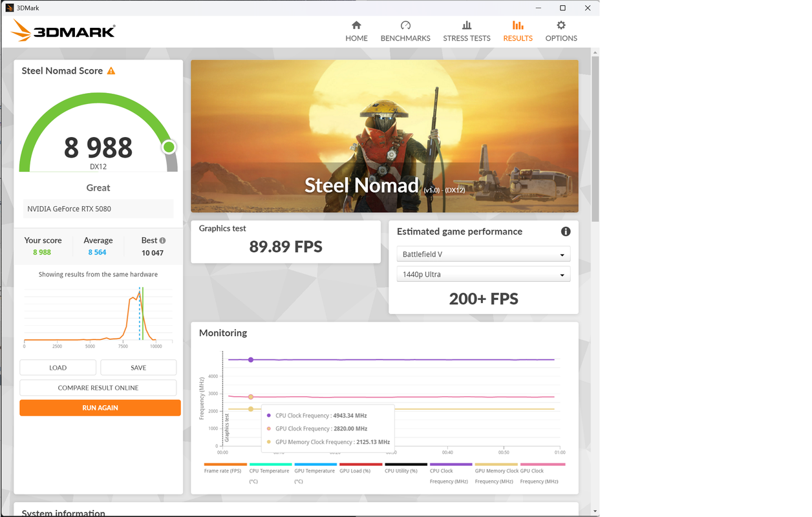Toggle GPU Clock Frequency legend item
This screenshot has height=517, width=812.
[x=541, y=474]
